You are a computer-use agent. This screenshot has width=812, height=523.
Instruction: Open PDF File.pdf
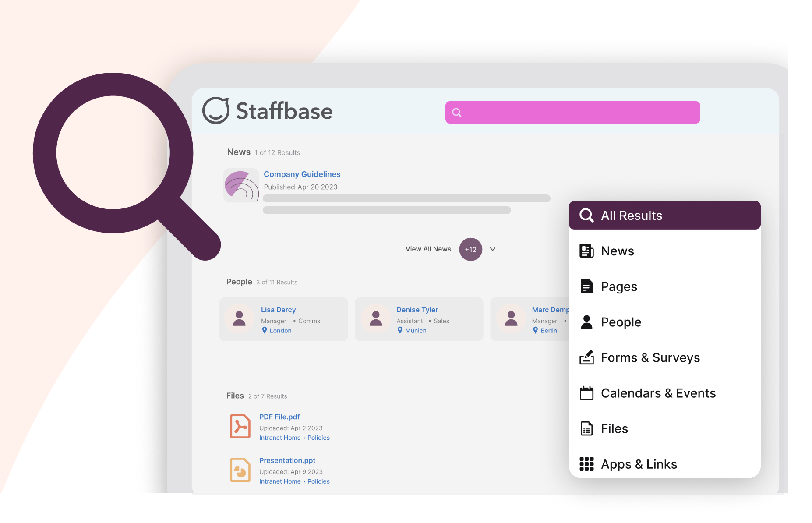click(x=279, y=417)
